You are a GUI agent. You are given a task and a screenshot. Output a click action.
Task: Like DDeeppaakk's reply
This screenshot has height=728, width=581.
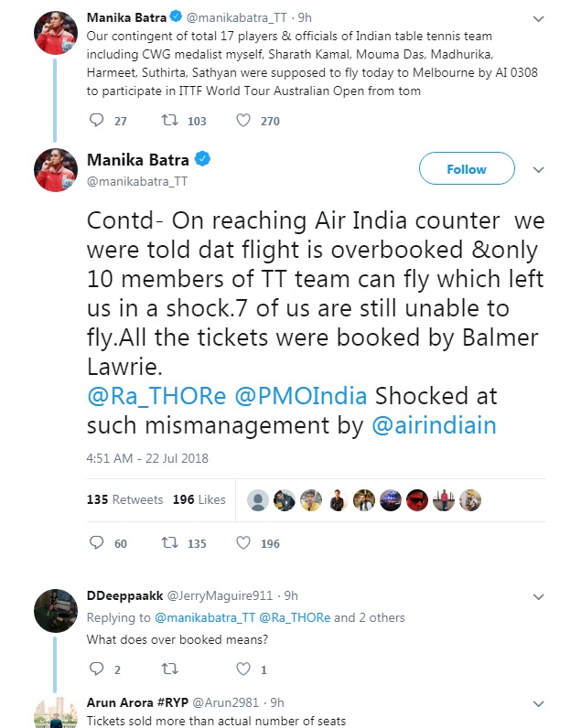click(243, 669)
